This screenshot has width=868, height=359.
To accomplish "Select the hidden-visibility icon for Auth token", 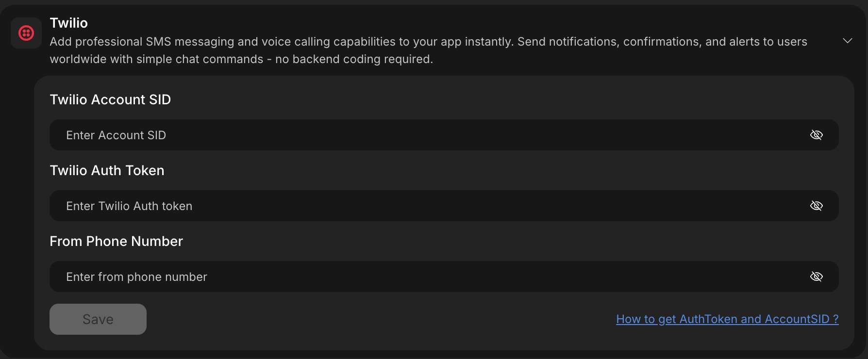I will tap(817, 206).
